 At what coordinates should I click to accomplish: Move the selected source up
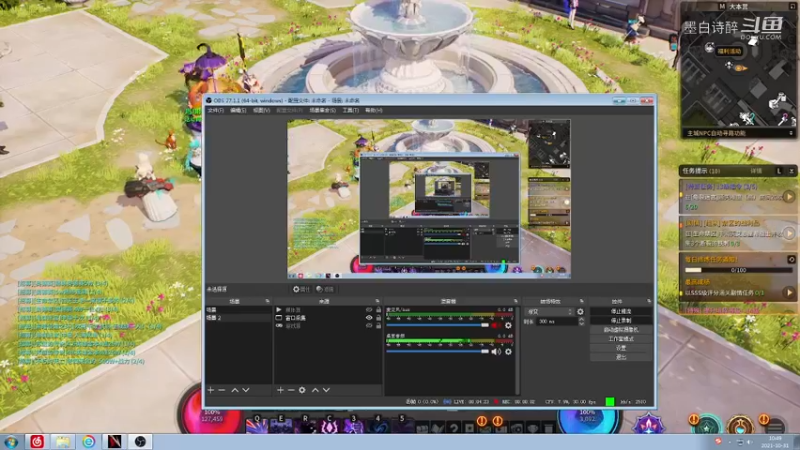(x=315, y=390)
